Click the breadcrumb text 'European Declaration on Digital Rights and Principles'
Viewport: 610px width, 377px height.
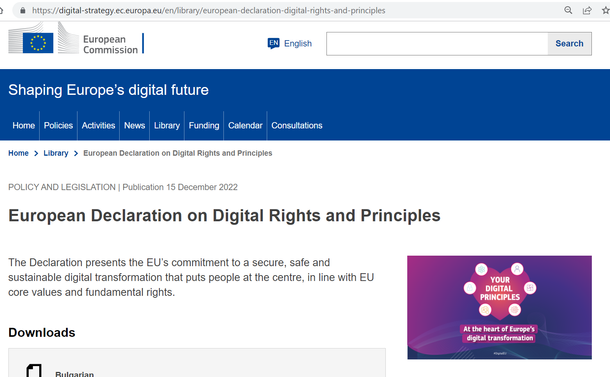point(178,153)
